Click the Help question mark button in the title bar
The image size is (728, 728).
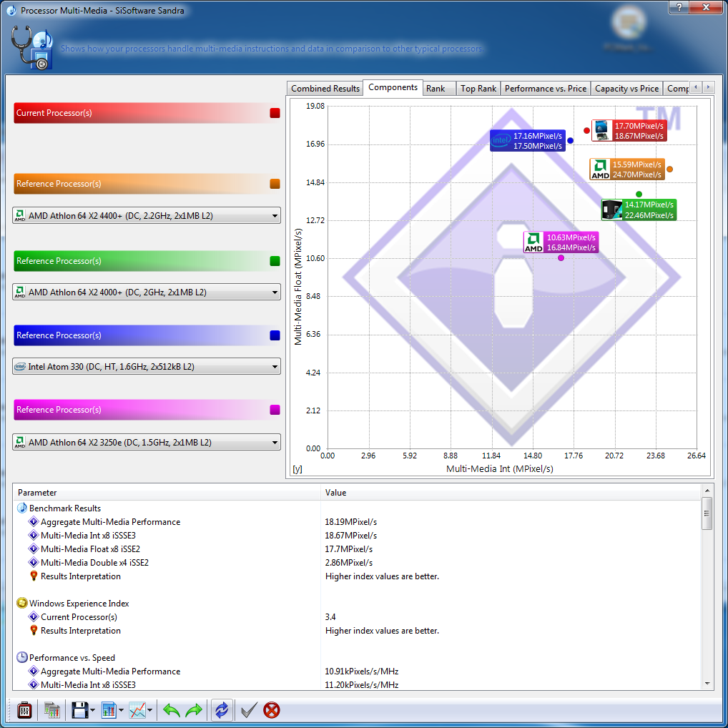click(x=679, y=7)
